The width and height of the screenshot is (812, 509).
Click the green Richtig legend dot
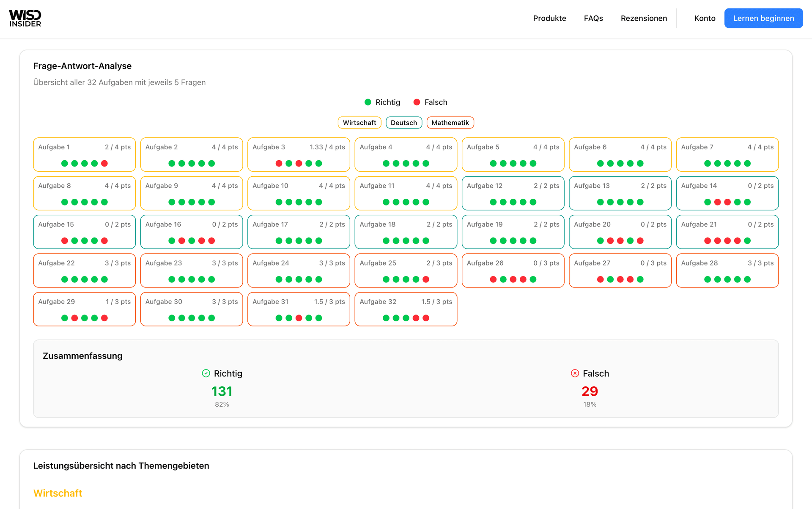point(368,102)
